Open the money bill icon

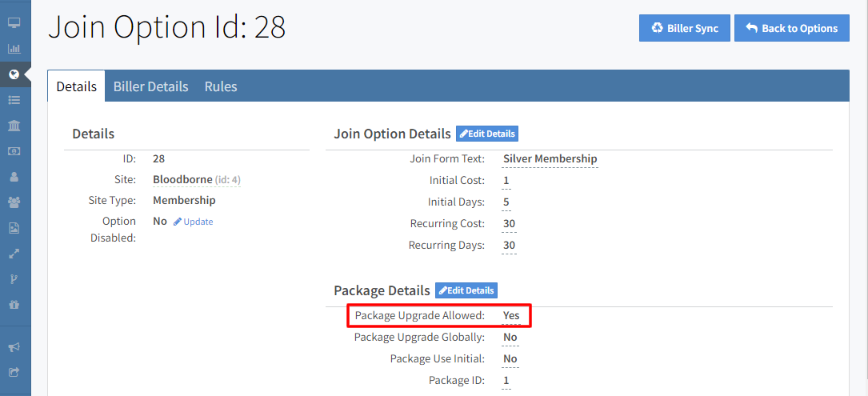coord(14,151)
